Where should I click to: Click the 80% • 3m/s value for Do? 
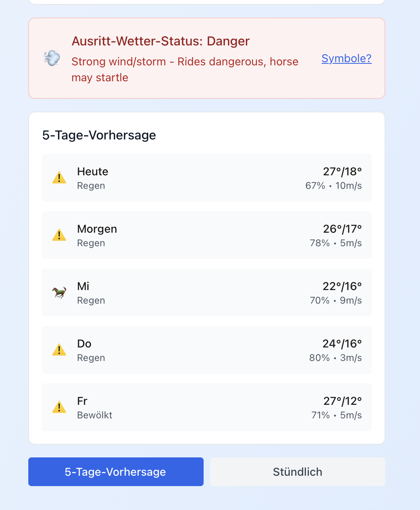coord(335,358)
